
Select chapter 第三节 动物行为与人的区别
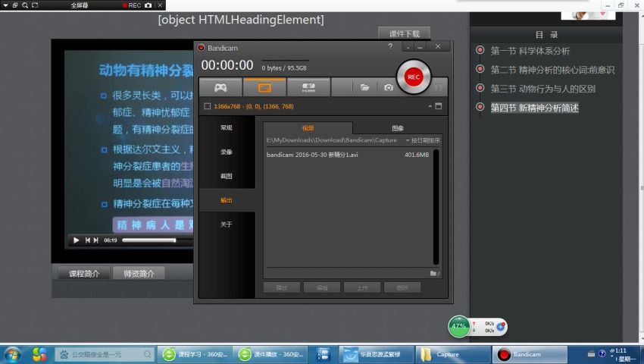click(x=543, y=89)
